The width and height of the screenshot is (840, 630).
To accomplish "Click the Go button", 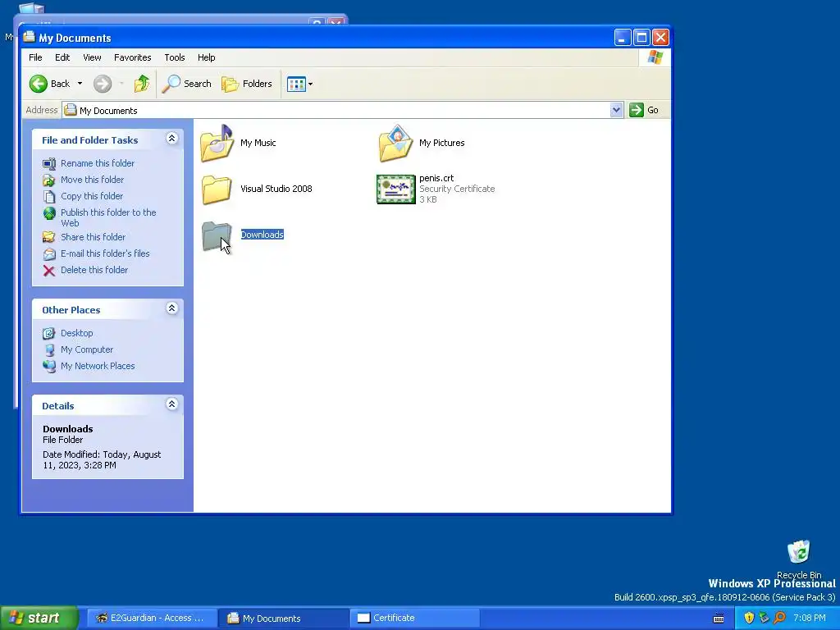I will point(644,110).
